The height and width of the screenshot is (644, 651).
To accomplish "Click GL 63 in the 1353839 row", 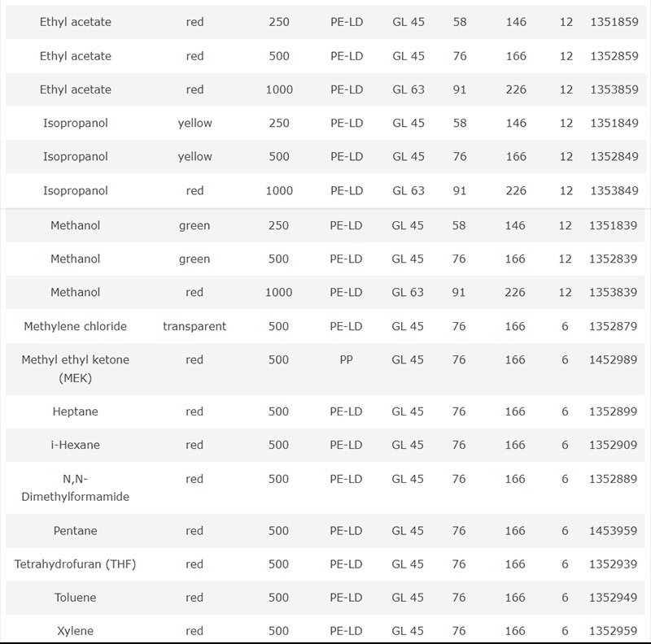I will 408,293.
